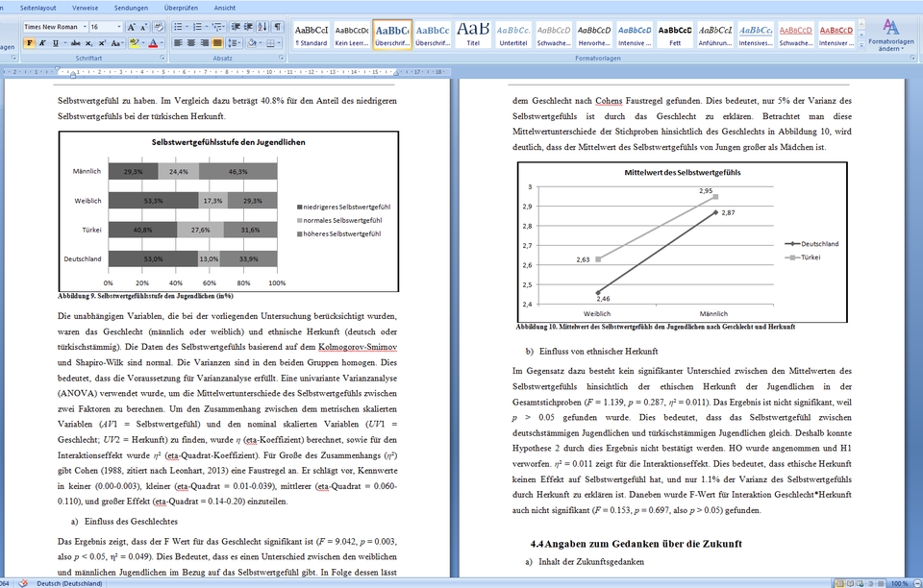Screen dimensions: 923x588
Task: Apply yellow text highlight color
Action: click(135, 43)
